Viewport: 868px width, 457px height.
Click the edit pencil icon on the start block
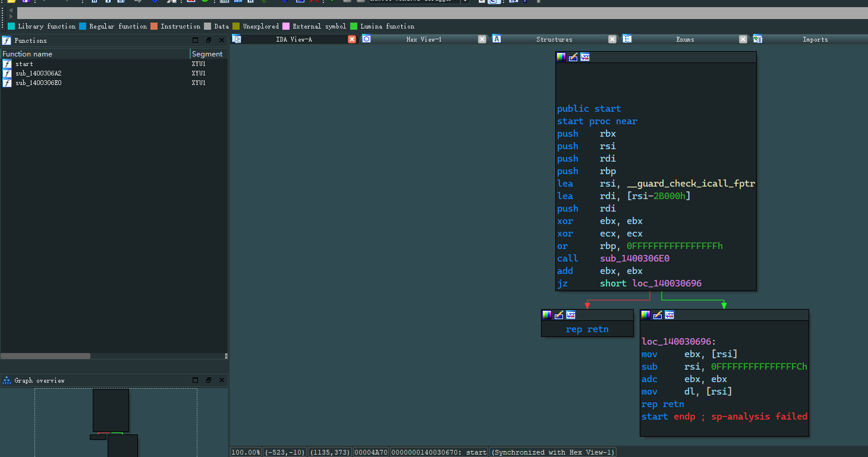click(x=573, y=57)
